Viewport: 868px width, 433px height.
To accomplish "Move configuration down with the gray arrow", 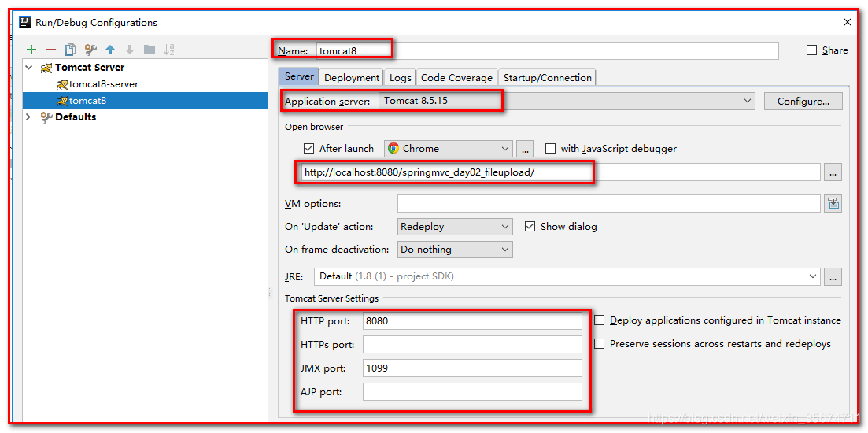I will tap(130, 50).
